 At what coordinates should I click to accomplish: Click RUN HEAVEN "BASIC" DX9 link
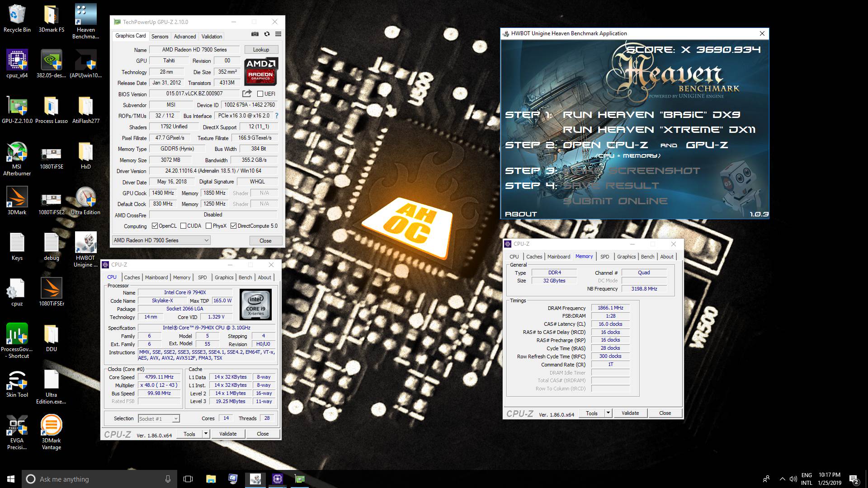(651, 115)
